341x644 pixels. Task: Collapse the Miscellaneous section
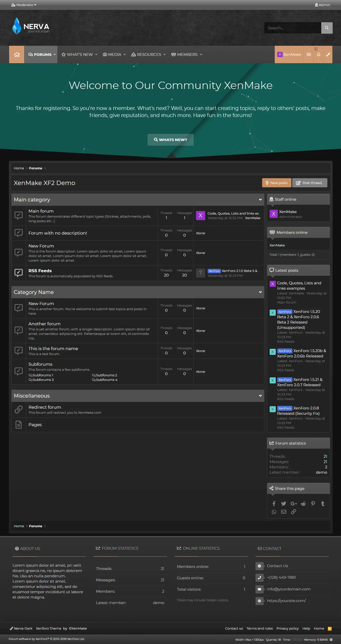pyautogui.click(x=260, y=396)
